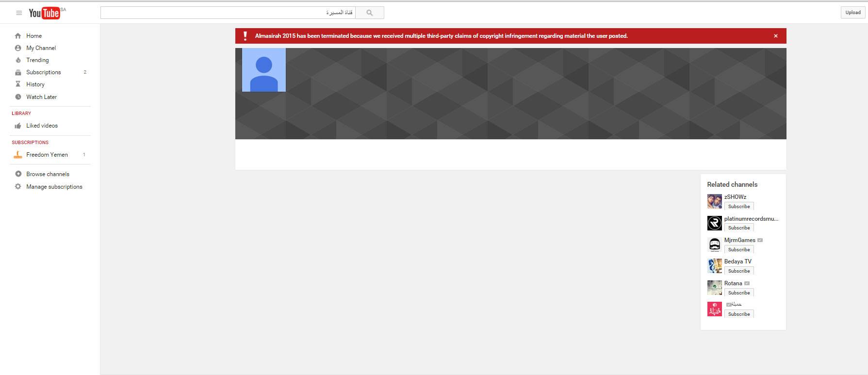868x375 pixels.
Task: Click the blue default channel avatar
Action: 264,70
